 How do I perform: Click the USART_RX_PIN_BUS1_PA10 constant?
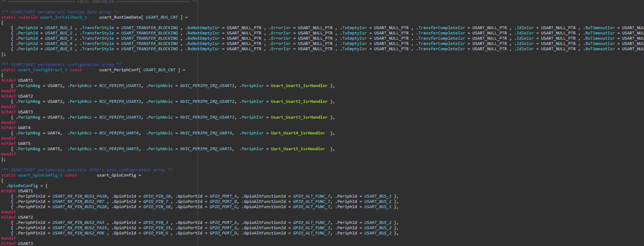pos(80,196)
